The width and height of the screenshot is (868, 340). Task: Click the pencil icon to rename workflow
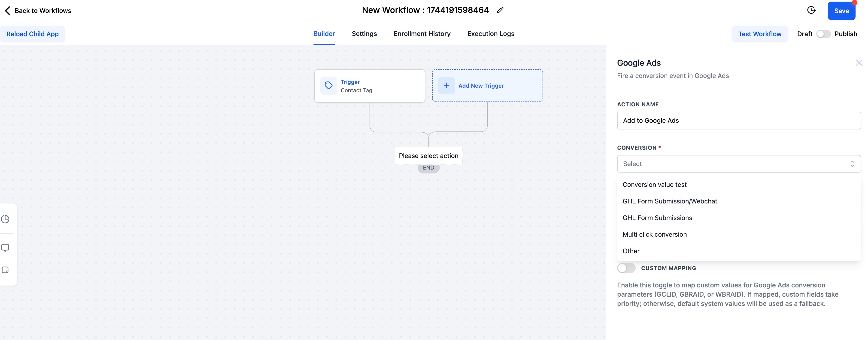pos(500,10)
